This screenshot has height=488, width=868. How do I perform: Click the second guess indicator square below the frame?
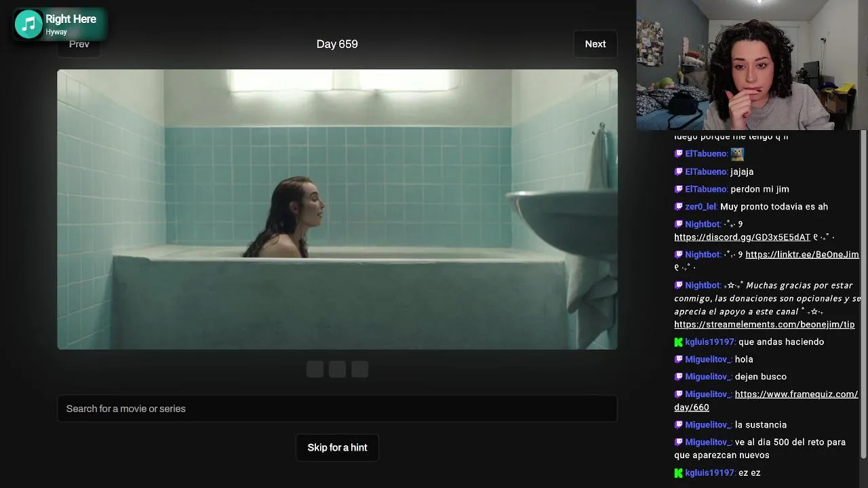tap(337, 369)
